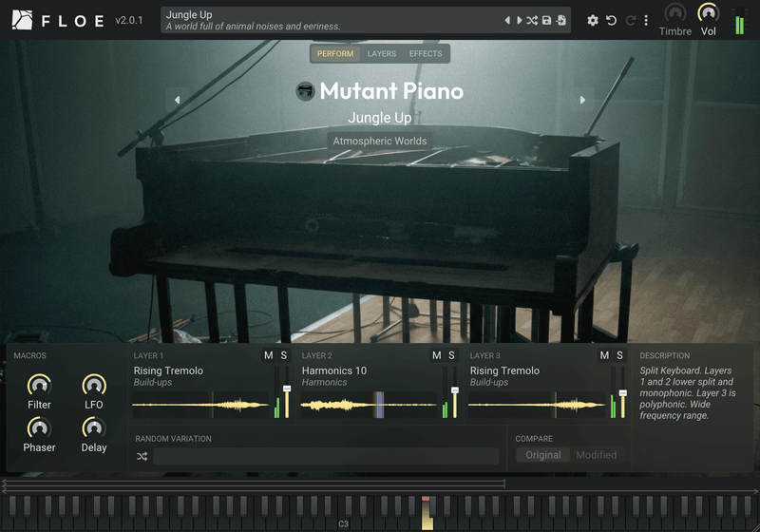Switch to the Perform tab
This screenshot has height=532, width=760.
[335, 54]
